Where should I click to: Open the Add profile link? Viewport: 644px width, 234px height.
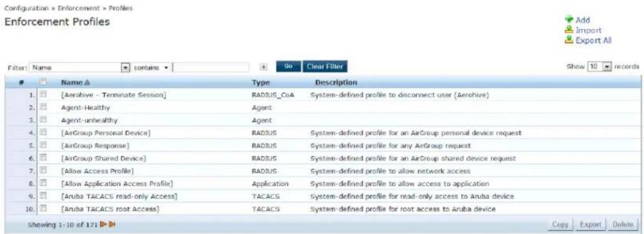583,20
